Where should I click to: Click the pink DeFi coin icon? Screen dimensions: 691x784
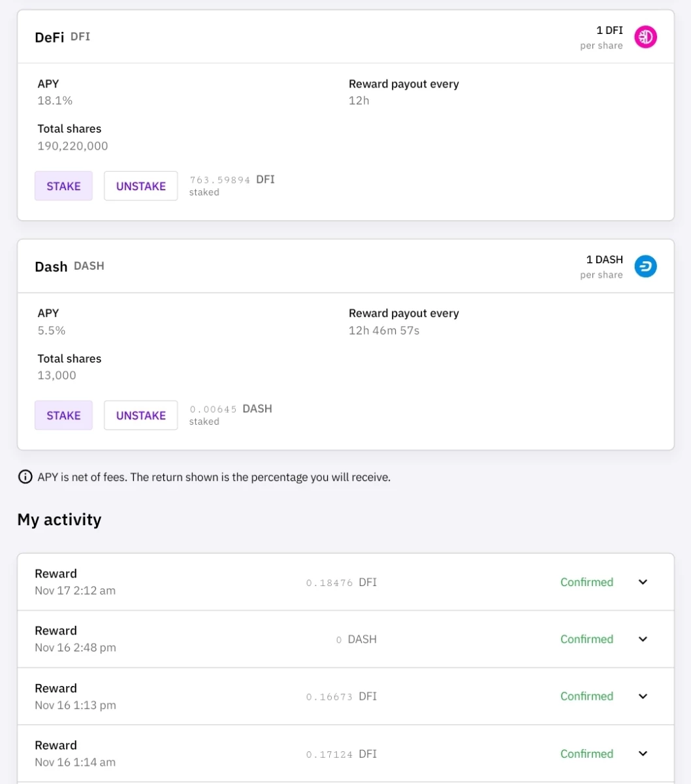645,37
